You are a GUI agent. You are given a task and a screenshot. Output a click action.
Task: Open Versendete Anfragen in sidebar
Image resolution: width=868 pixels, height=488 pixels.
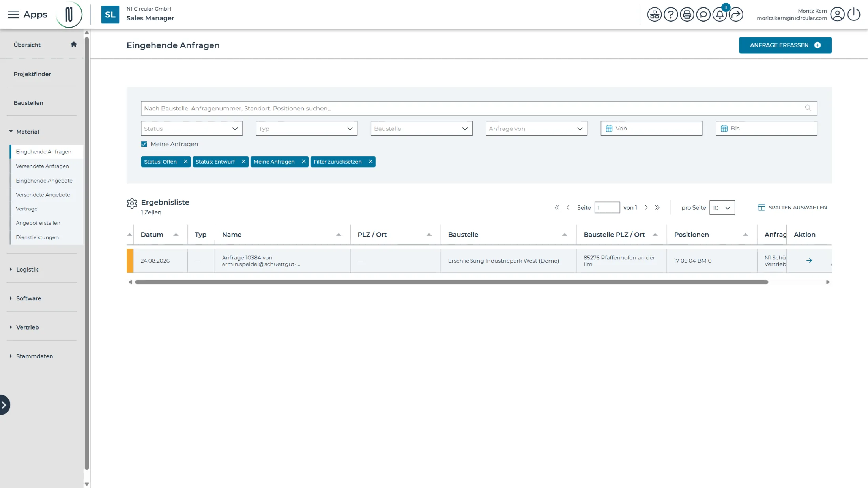click(42, 166)
